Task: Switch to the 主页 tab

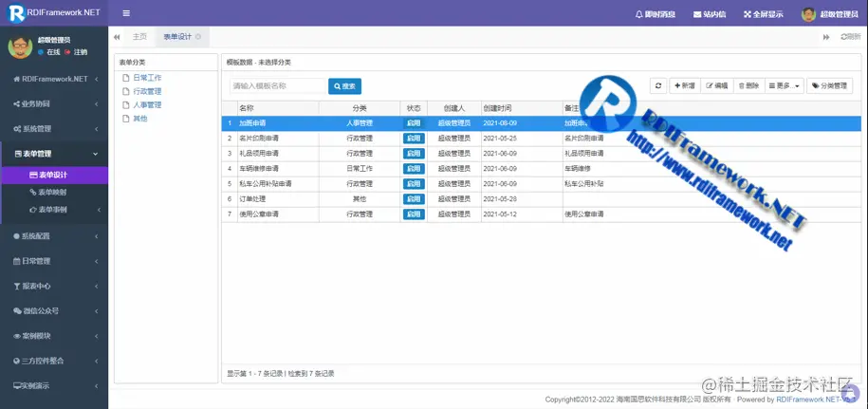Action: 139,37
